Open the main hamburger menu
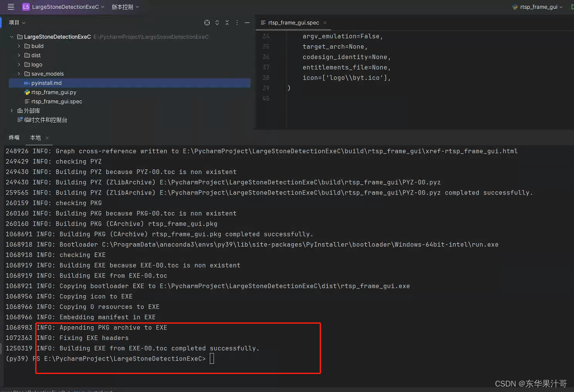574x392 pixels. (11, 7)
